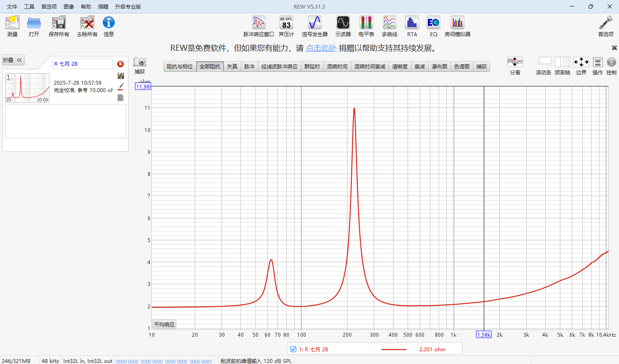Open the 多曲线 overlays window
The width and height of the screenshot is (619, 364).
tap(390, 23)
